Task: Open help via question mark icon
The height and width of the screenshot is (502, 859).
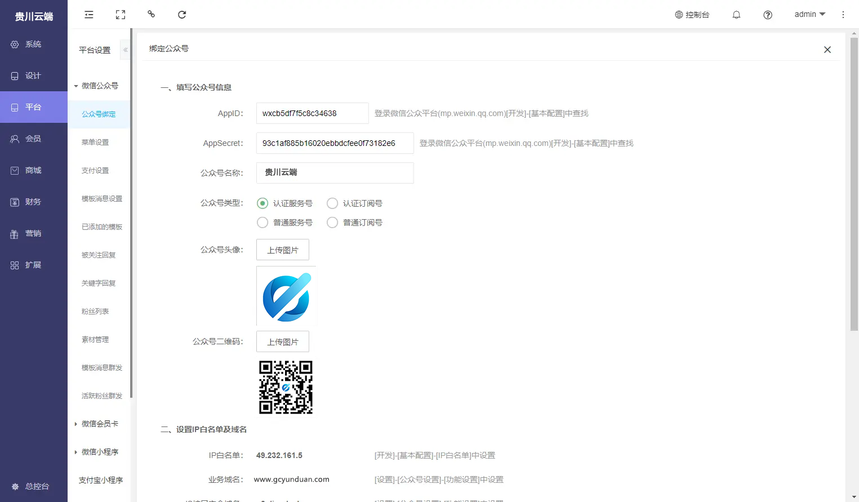Action: point(768,15)
